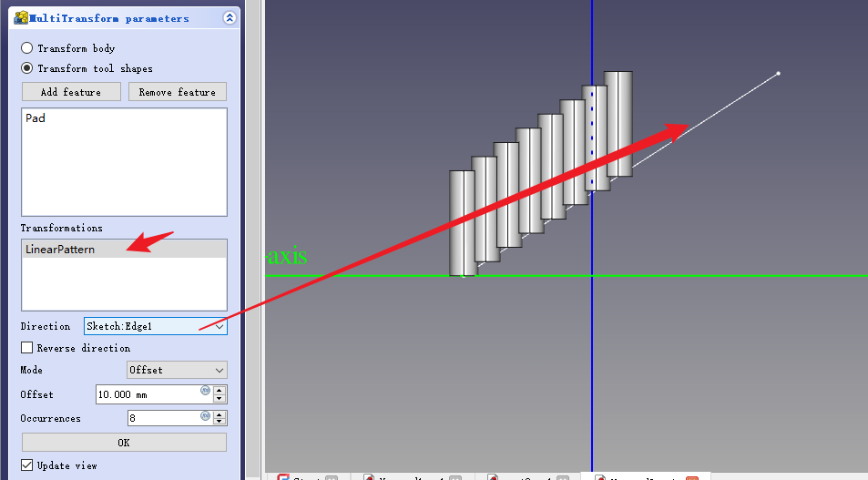Expand the Mode dropdown set to Offset

(177, 370)
